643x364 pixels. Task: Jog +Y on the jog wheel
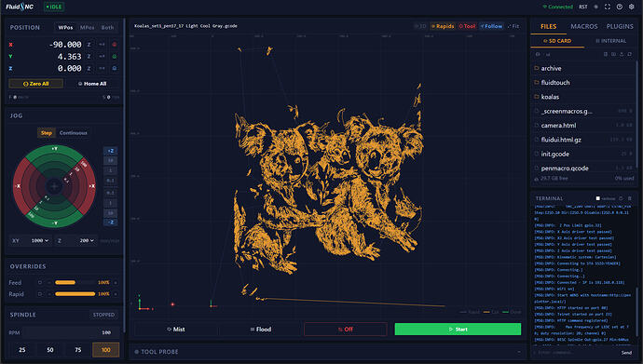(54, 149)
